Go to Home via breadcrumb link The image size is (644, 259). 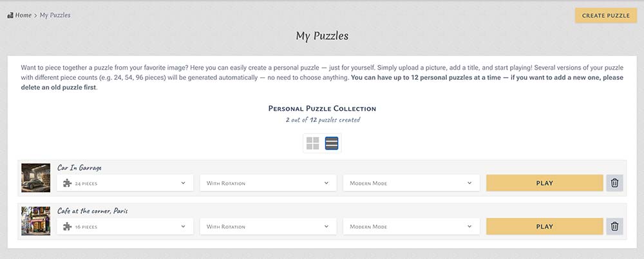point(23,15)
